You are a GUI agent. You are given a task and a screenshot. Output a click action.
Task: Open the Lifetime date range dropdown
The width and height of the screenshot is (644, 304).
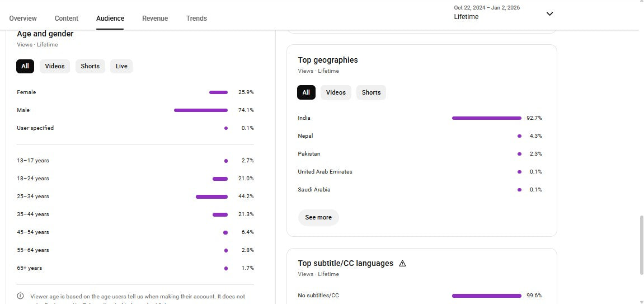[x=549, y=14]
